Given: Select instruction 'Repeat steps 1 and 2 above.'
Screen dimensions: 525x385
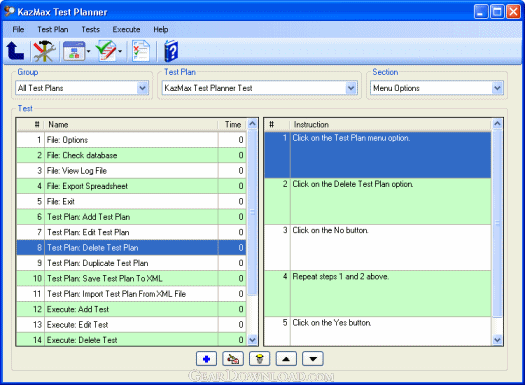Looking at the screenshot, I should pyautogui.click(x=378, y=294).
